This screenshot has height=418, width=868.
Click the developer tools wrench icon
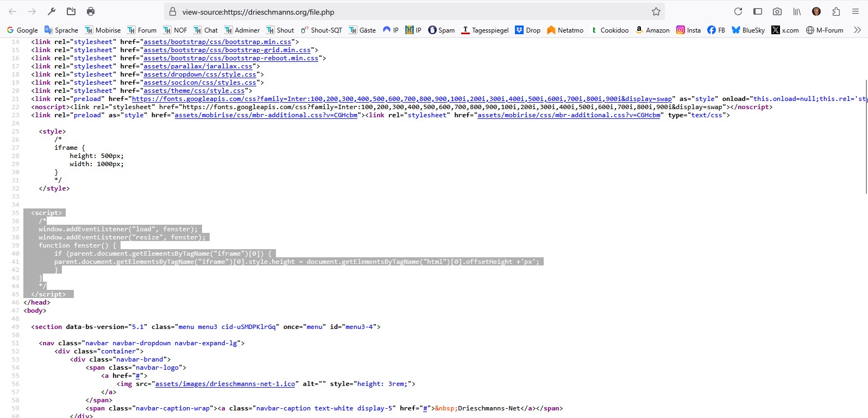pos(52,11)
